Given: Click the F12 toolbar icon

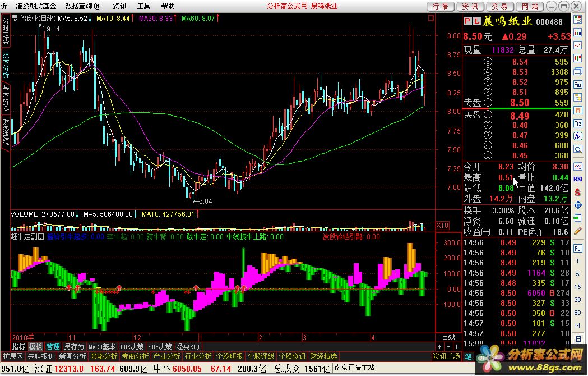Looking at the screenshot, I should [578, 124].
